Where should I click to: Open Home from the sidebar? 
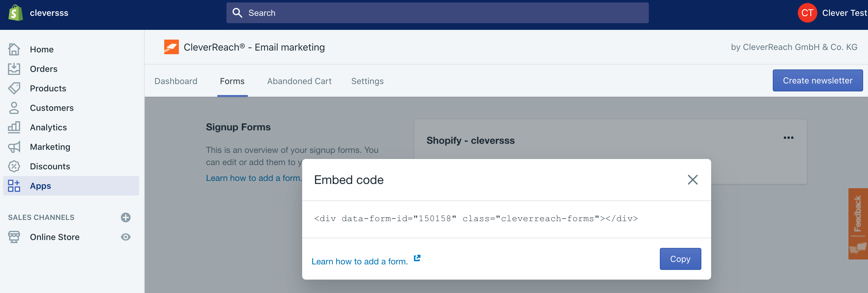[x=42, y=49]
